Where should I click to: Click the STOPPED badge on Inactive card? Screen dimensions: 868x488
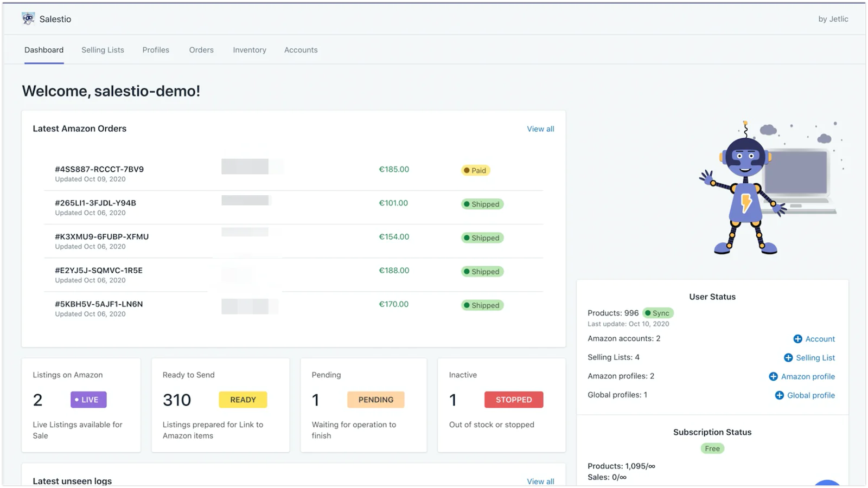[x=513, y=400]
